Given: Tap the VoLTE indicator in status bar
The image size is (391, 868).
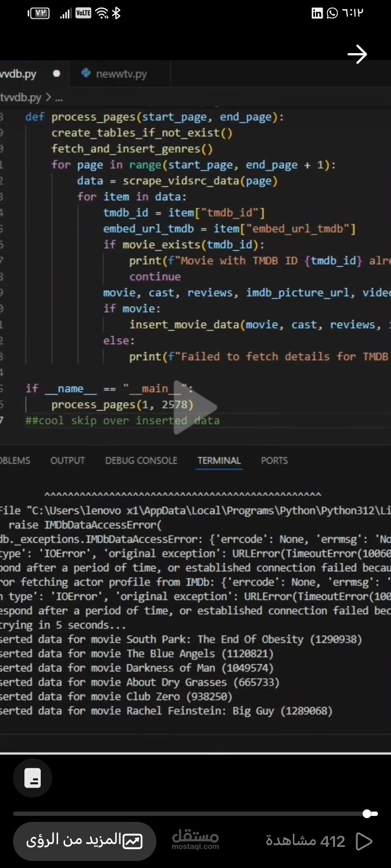Looking at the screenshot, I should pyautogui.click(x=83, y=14).
